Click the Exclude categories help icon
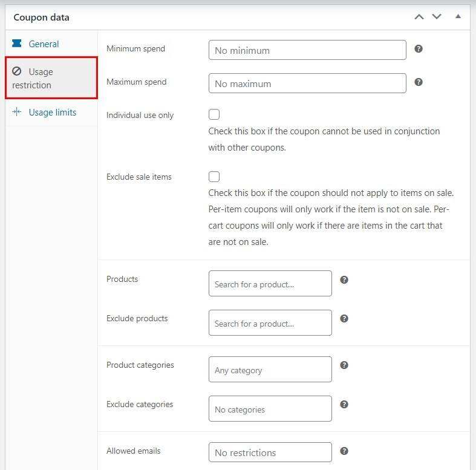This screenshot has height=470, width=476. pyautogui.click(x=344, y=404)
